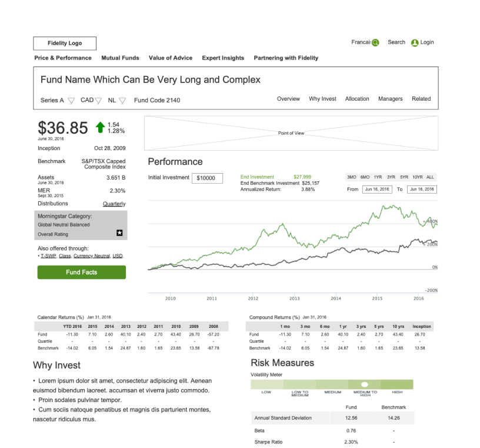The width and height of the screenshot is (480, 448).
Task: Expand the Series A dropdown
Action: pos(71,101)
